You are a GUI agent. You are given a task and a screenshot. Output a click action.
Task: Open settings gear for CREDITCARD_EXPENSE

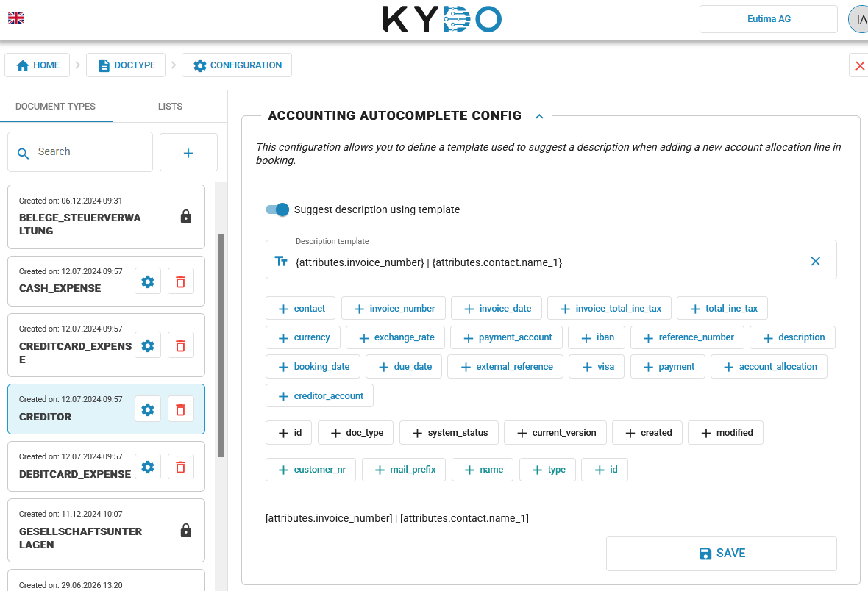[x=148, y=346]
